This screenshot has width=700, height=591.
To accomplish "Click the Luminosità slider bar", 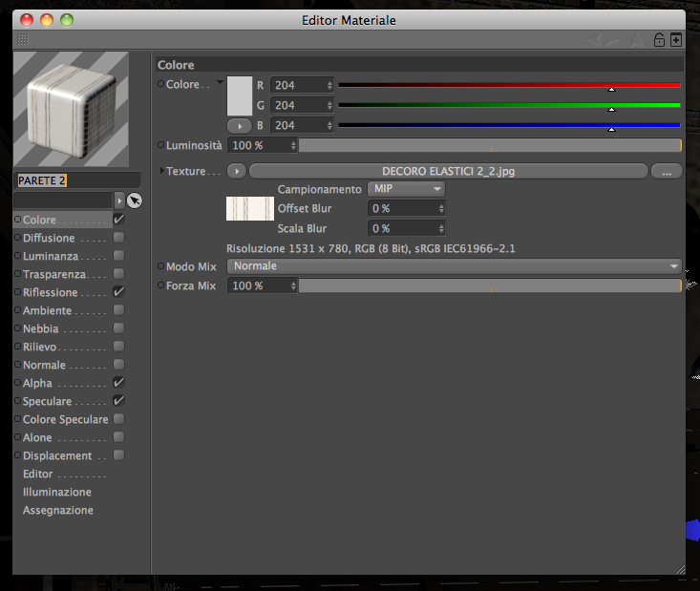I will pyautogui.click(x=490, y=145).
